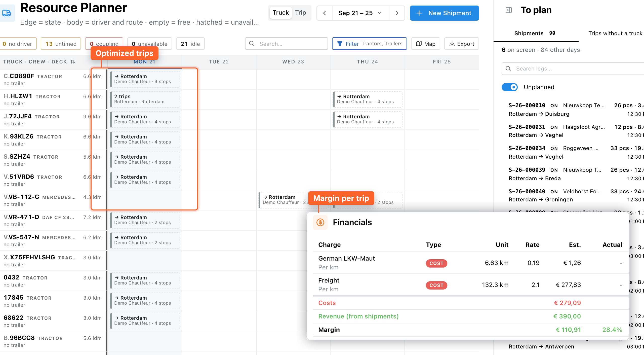This screenshot has height=355, width=644.
Task: Select shipment S-26-000031 Haagsloot
Action: (576, 131)
